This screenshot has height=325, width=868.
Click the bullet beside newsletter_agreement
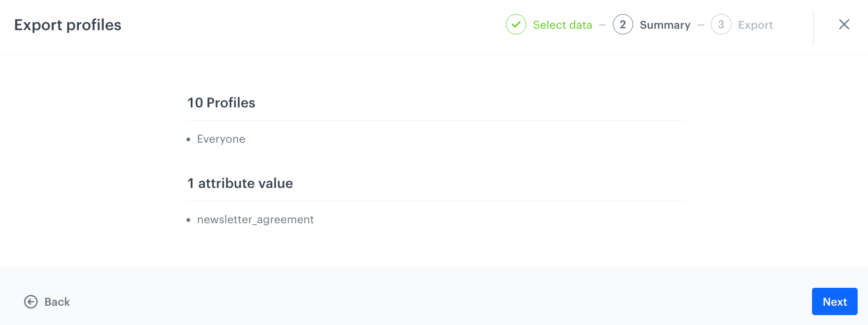pos(188,220)
